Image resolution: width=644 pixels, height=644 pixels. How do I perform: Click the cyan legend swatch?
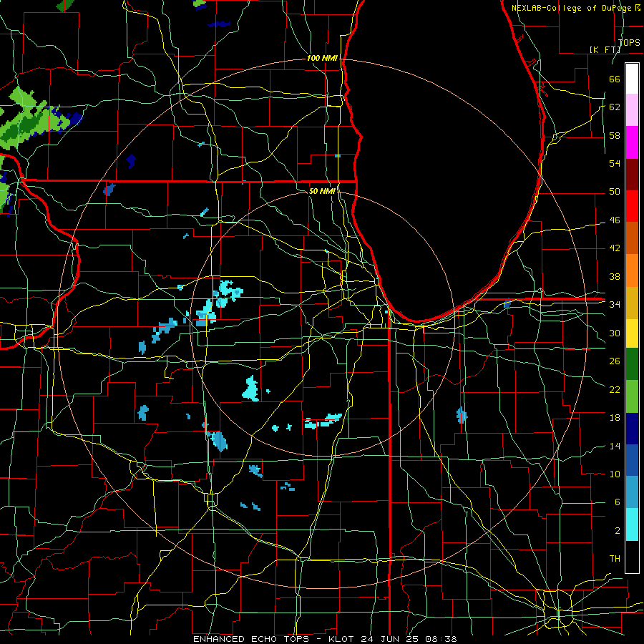632,525
